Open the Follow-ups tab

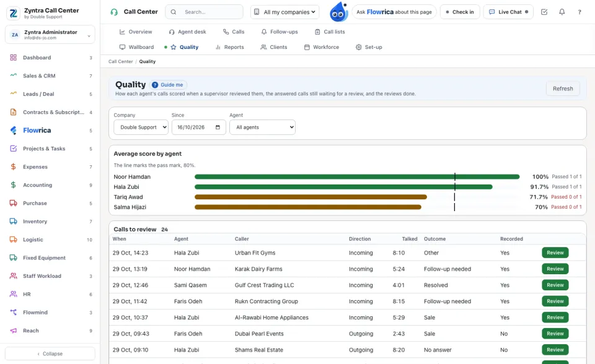pos(280,32)
